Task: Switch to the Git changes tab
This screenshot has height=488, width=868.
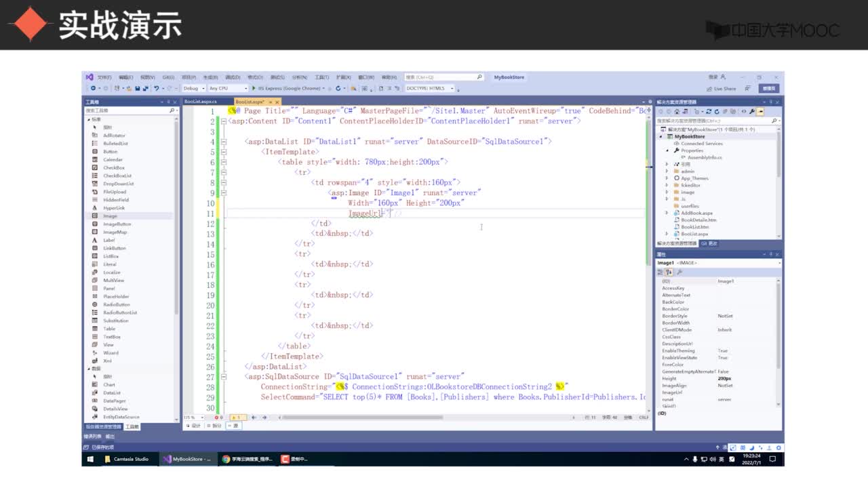Action: [x=709, y=243]
